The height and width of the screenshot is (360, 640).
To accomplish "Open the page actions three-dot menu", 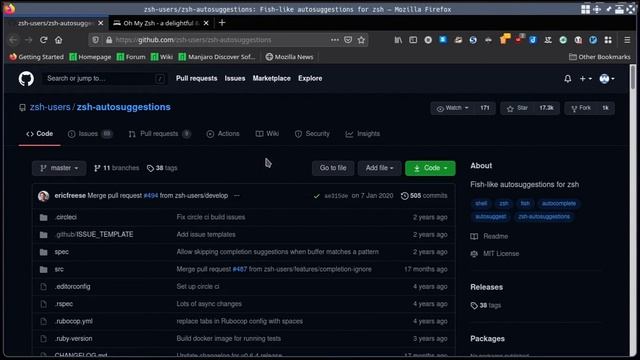I will point(335,40).
